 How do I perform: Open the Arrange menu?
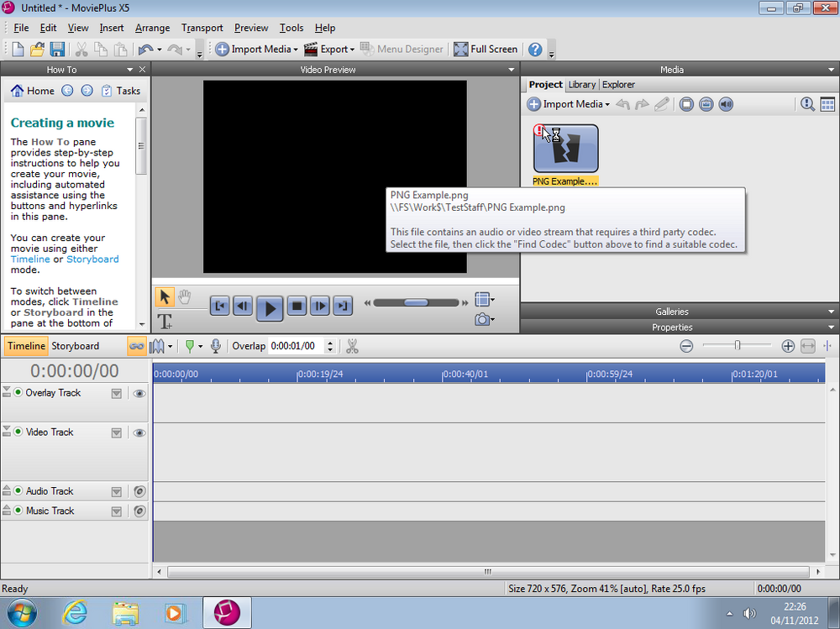(x=152, y=28)
